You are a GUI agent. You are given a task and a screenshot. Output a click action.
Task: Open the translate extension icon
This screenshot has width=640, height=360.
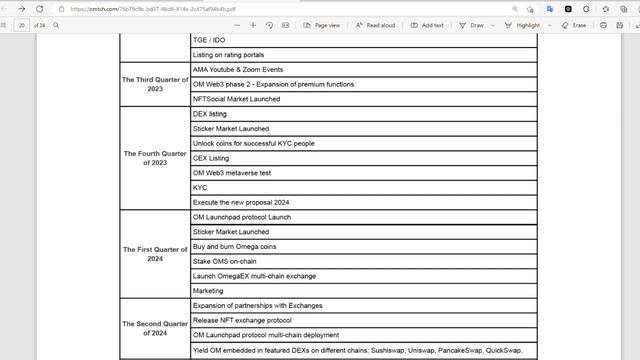pyautogui.click(x=550, y=9)
